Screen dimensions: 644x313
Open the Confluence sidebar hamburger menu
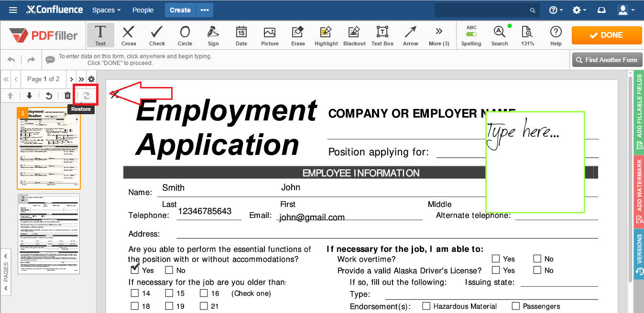[13, 10]
